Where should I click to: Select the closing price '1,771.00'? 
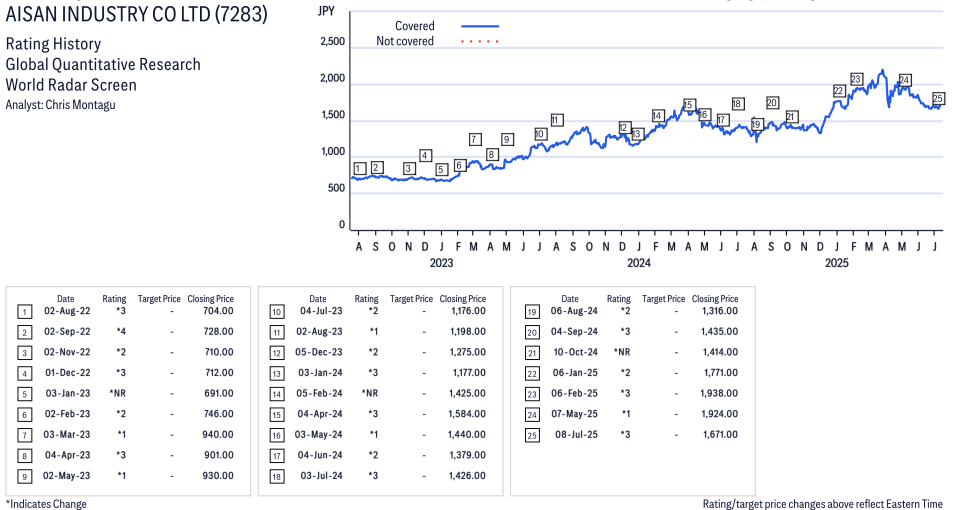tap(721, 372)
